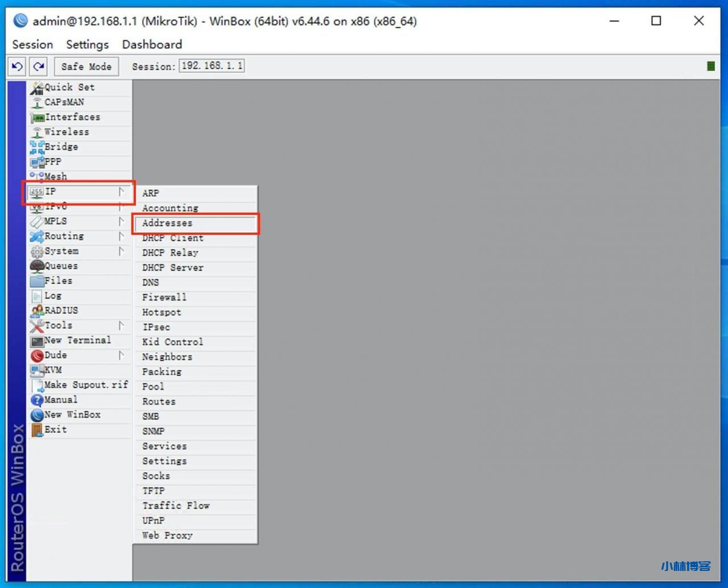Click the Exit door icon

[x=37, y=430]
